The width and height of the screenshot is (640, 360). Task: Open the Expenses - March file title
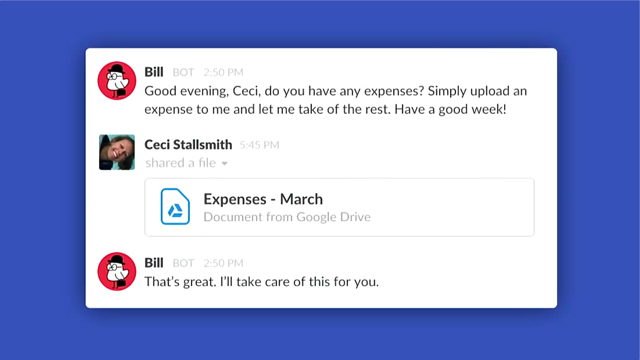(263, 199)
